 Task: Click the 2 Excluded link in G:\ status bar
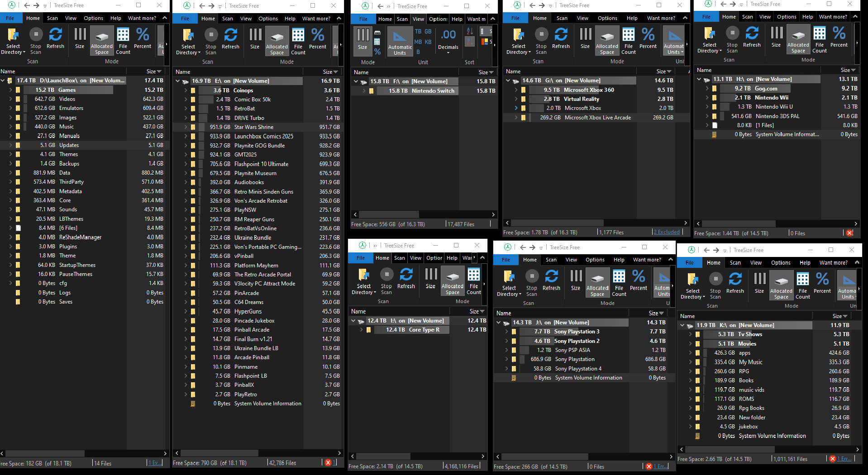click(x=667, y=232)
